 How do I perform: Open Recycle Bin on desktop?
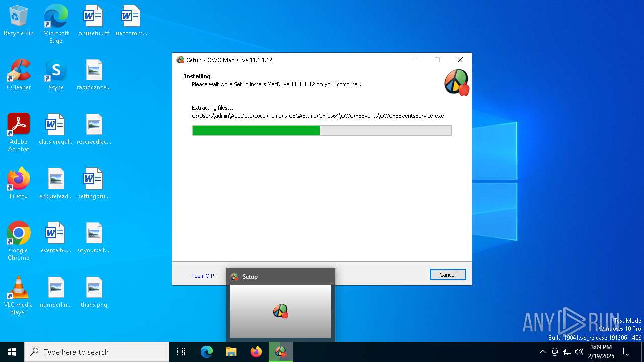[x=19, y=21]
